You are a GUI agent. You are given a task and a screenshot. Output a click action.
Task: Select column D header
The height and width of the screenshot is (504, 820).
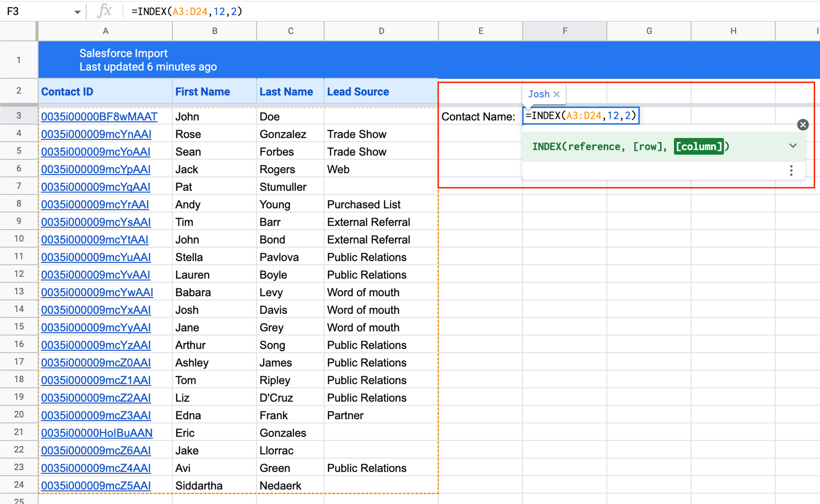[381, 31]
